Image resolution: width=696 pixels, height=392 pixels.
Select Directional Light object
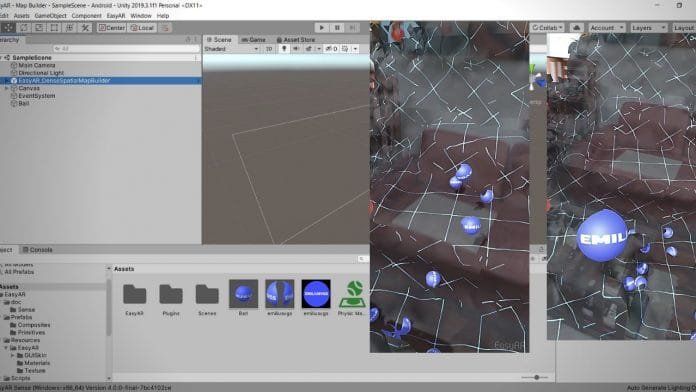41,73
